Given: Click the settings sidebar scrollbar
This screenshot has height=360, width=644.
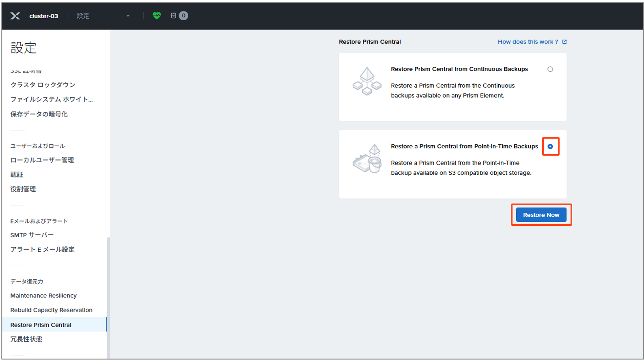Looking at the screenshot, I should pos(108,298).
